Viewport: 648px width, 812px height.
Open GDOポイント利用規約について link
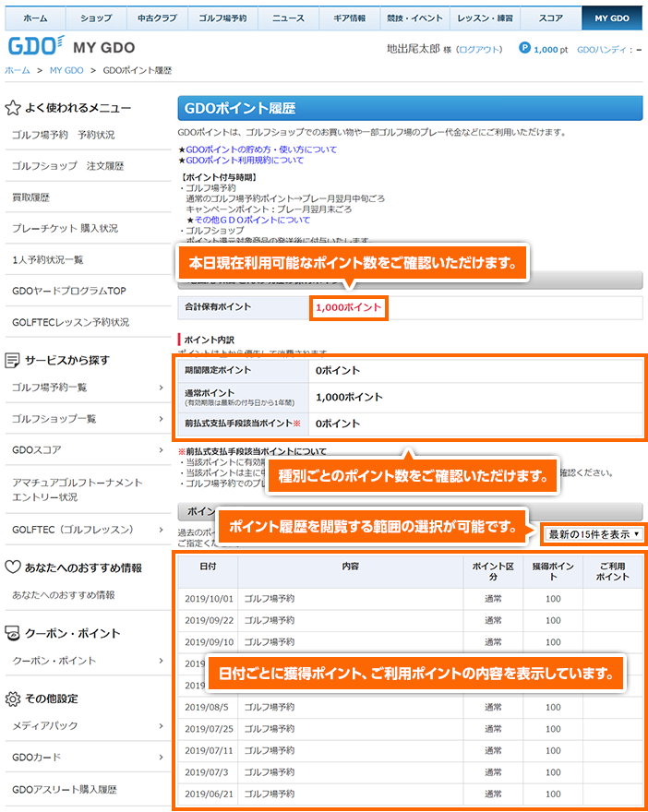click(x=245, y=160)
